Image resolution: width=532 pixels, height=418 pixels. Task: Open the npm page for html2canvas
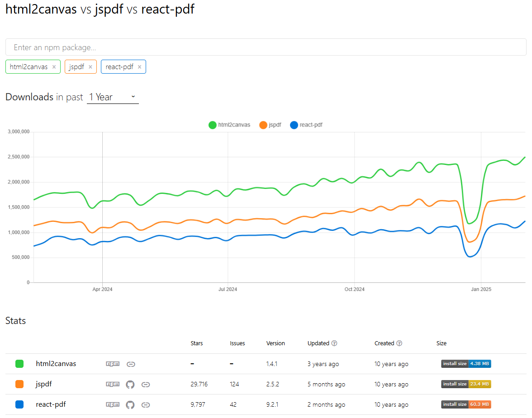(x=112, y=363)
